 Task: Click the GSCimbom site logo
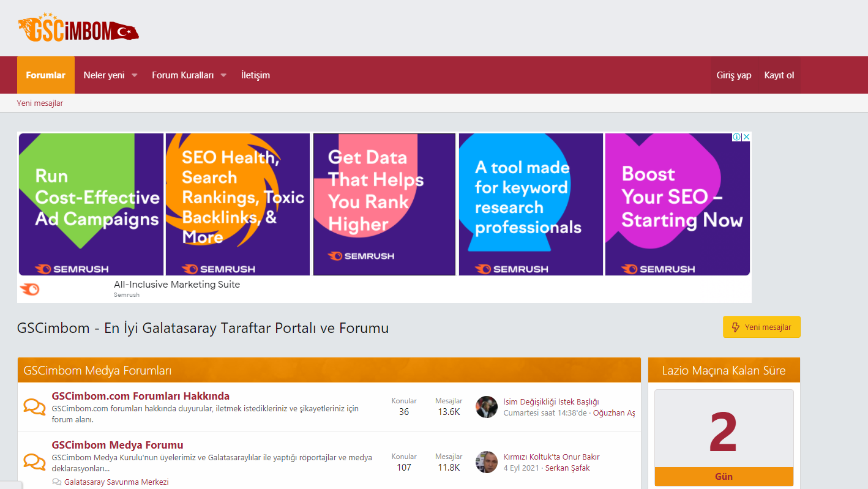[78, 28]
